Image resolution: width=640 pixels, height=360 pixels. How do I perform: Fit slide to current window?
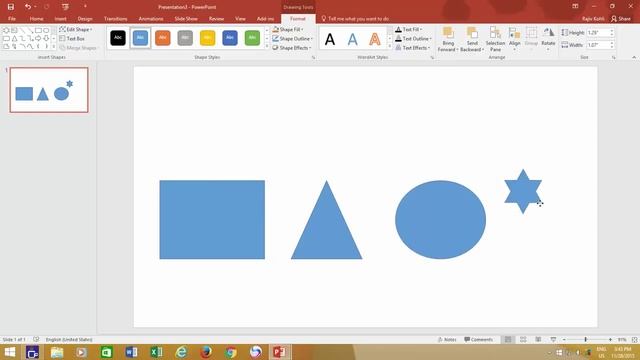[x=634, y=340]
